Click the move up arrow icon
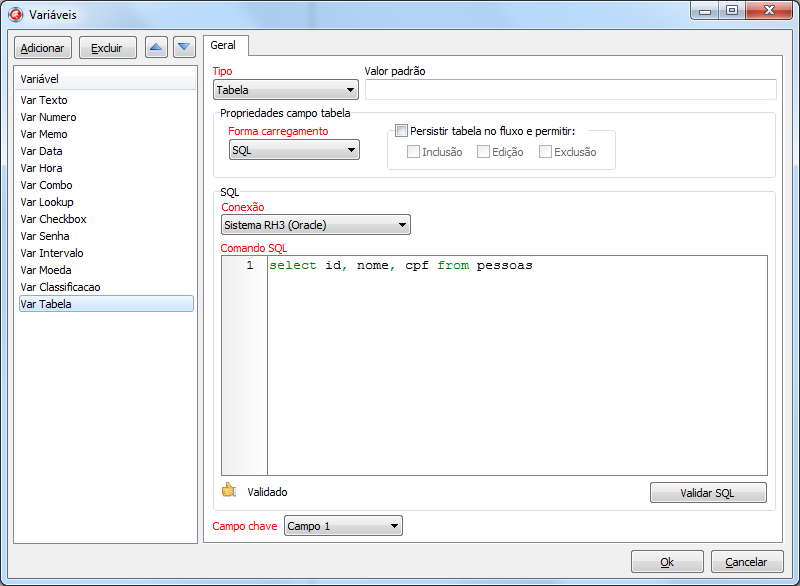The image size is (800, 586). click(156, 47)
